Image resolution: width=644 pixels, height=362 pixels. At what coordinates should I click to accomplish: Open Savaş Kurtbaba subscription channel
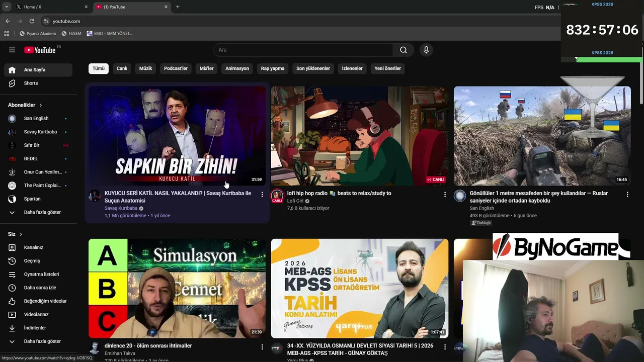pyautogui.click(x=38, y=132)
